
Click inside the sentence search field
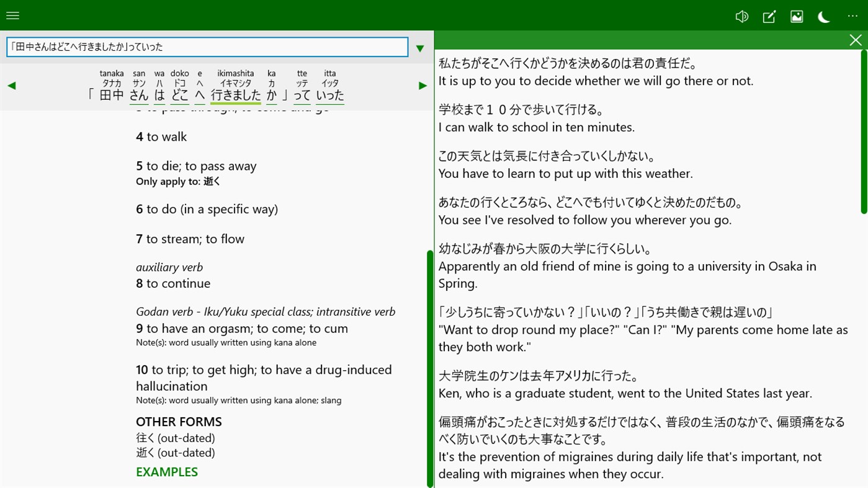pos(207,47)
